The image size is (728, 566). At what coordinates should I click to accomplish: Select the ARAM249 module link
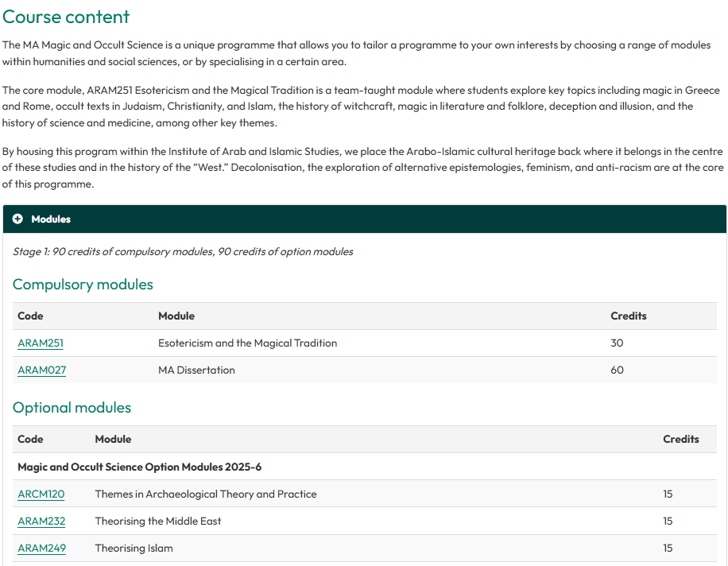pos(41,549)
